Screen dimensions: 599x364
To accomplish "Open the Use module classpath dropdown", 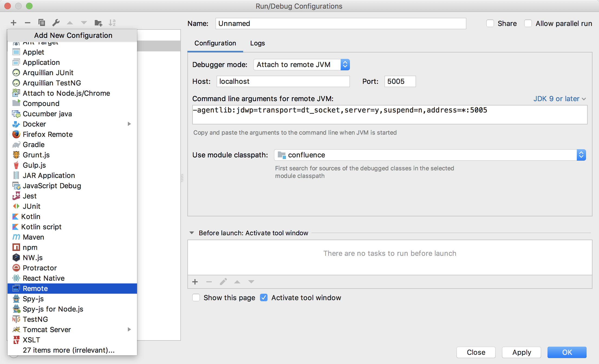I will pos(430,155).
